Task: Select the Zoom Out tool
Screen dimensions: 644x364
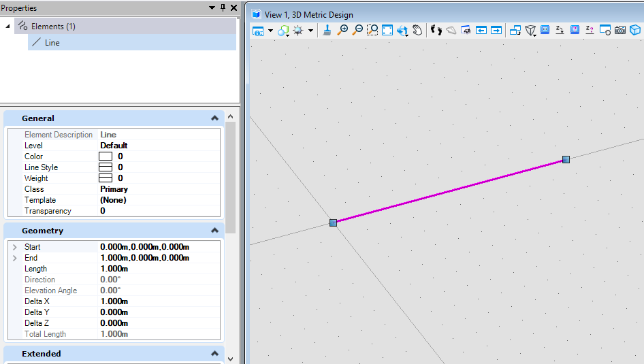Action: 357,30
